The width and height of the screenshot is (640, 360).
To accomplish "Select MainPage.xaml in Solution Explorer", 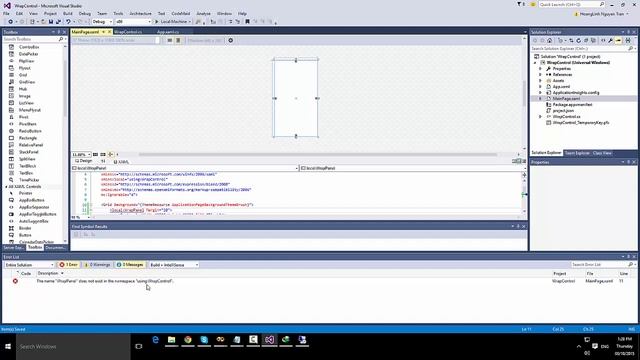I will [566, 99].
